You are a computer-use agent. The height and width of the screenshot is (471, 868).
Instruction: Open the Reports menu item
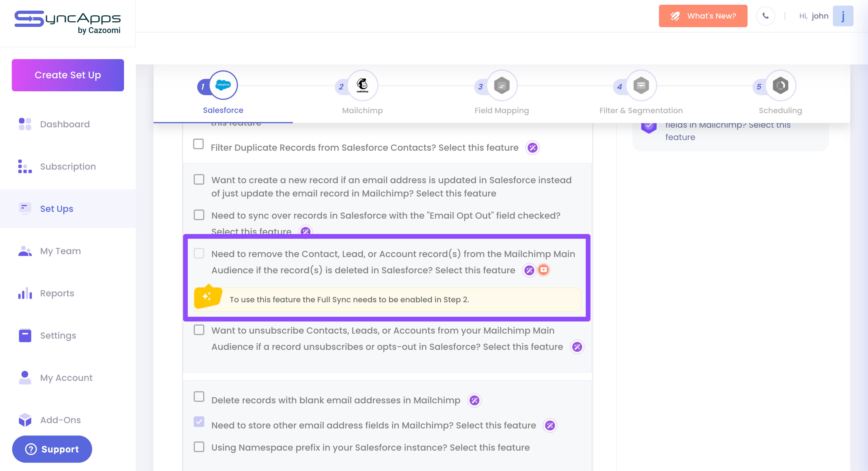(x=57, y=293)
